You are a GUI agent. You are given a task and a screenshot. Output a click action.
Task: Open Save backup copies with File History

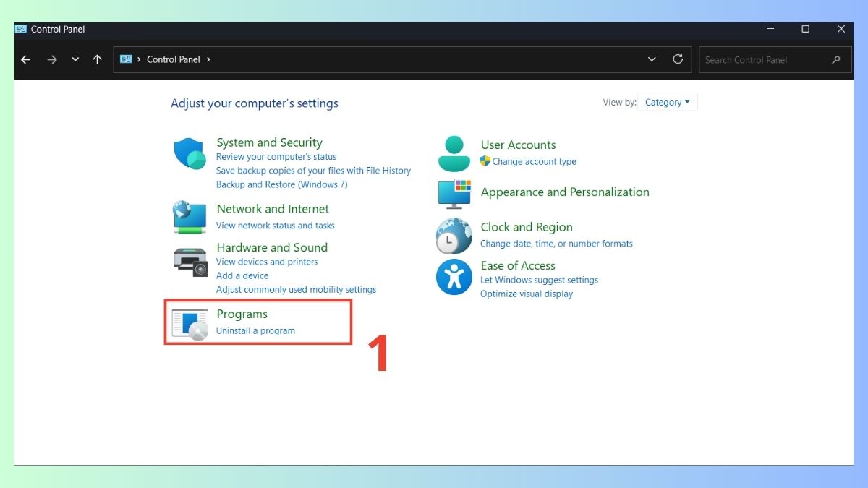[x=313, y=171]
